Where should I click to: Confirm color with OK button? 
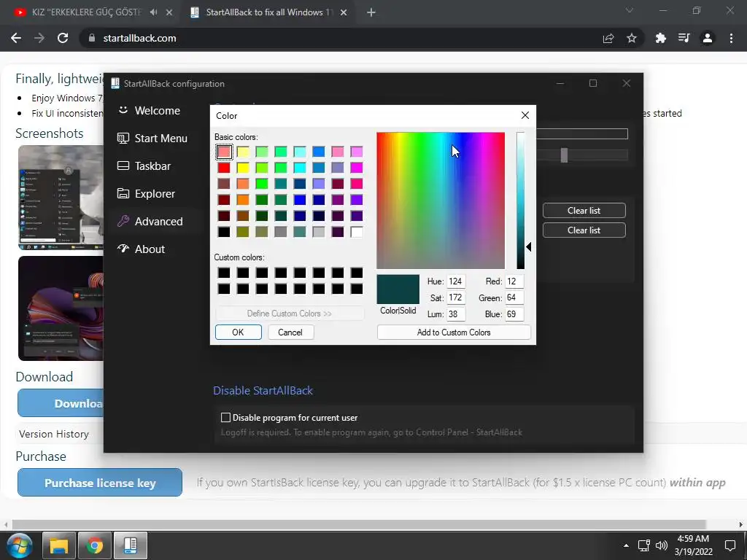coord(239,332)
